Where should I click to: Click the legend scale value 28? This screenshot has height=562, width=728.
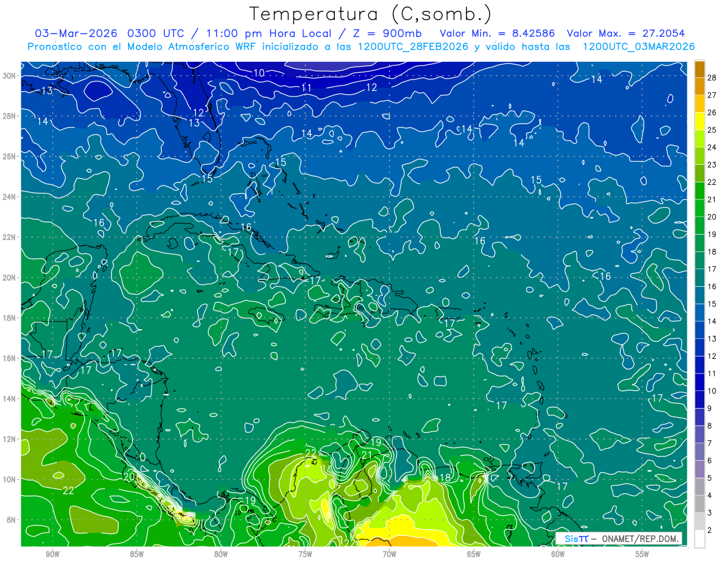[713, 78]
